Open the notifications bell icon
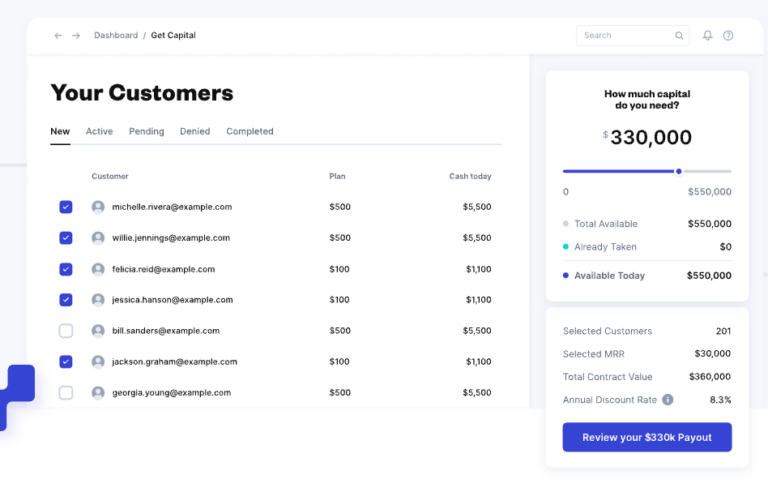 pyautogui.click(x=708, y=36)
